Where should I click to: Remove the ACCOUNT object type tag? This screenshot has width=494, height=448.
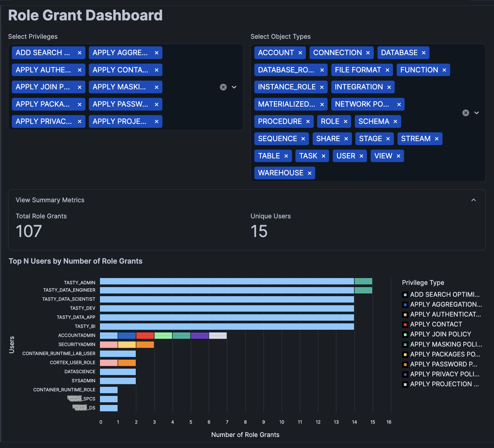click(x=300, y=53)
